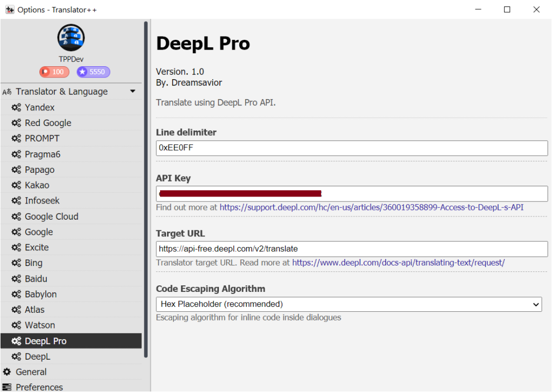Screen dimensions: 552x392
Task: Click the Bing translator gear icon
Action: [x=15, y=263]
